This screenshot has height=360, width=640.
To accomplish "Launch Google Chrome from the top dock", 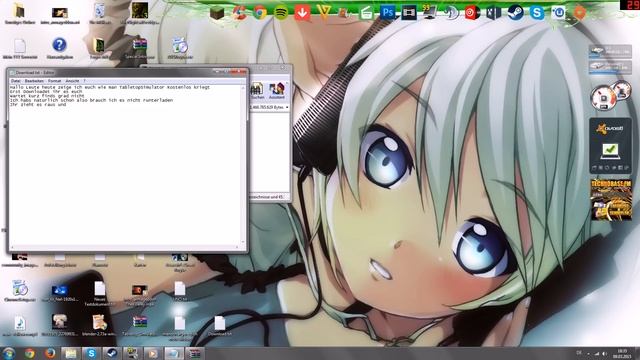I will (x=260, y=13).
